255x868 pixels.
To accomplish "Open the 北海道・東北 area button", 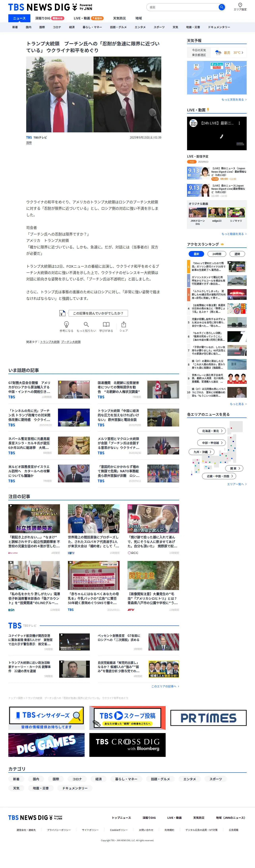I will [212, 431].
